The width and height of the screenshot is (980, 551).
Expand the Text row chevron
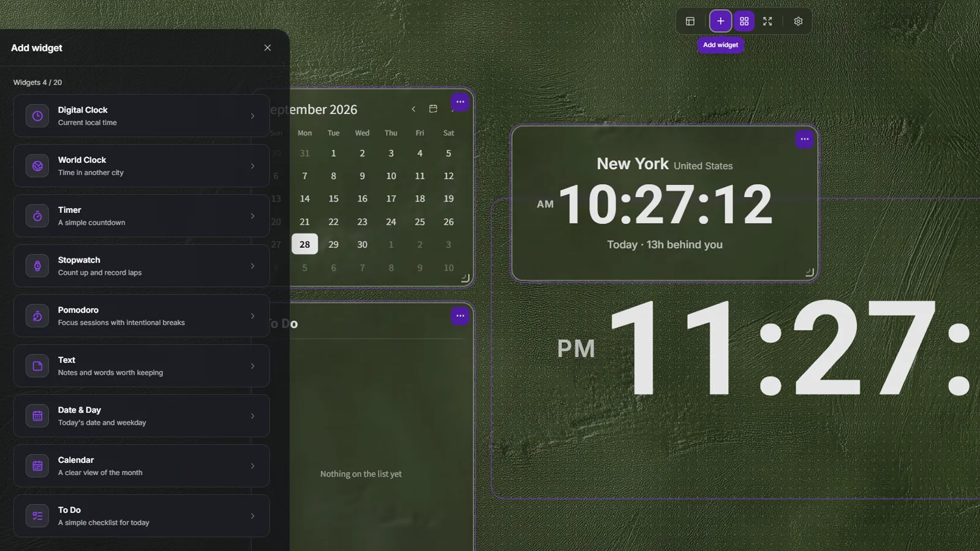(252, 365)
